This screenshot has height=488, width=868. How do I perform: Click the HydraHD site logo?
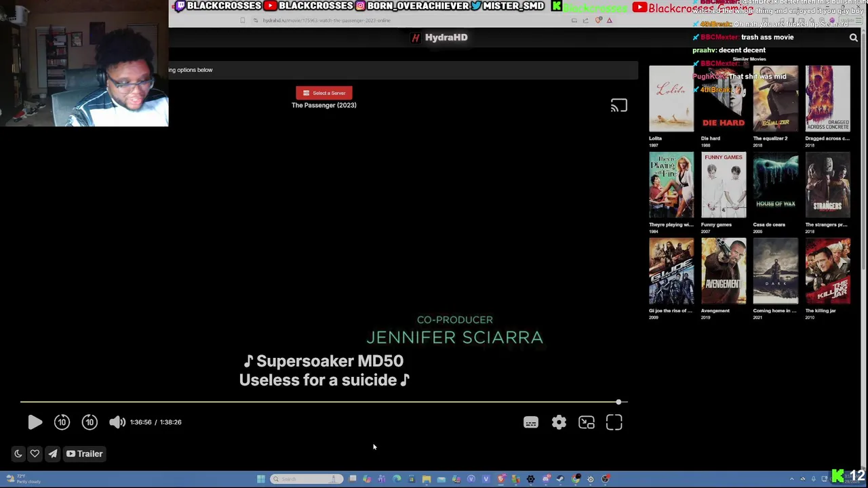pyautogui.click(x=441, y=37)
